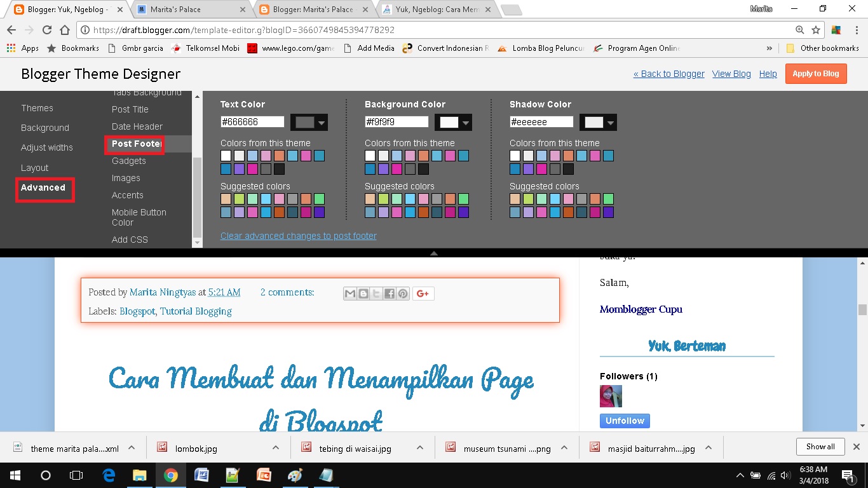Open the Text Color picker dropdown

[x=309, y=123]
